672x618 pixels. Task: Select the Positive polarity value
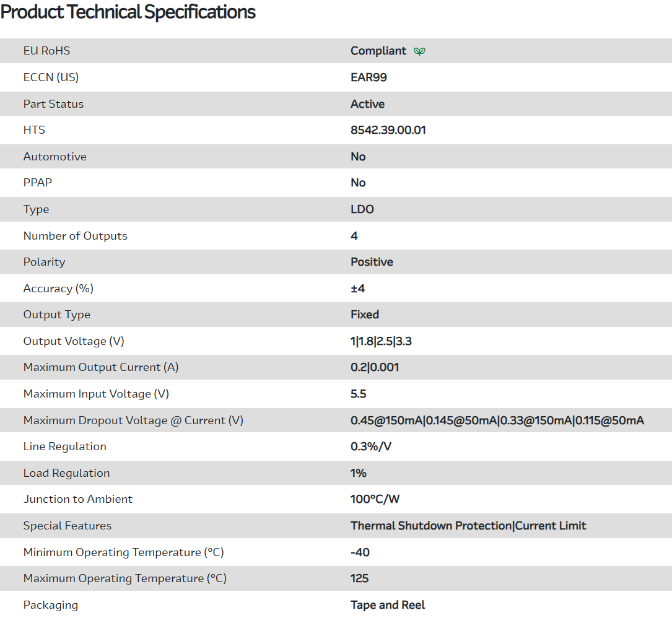[372, 262]
